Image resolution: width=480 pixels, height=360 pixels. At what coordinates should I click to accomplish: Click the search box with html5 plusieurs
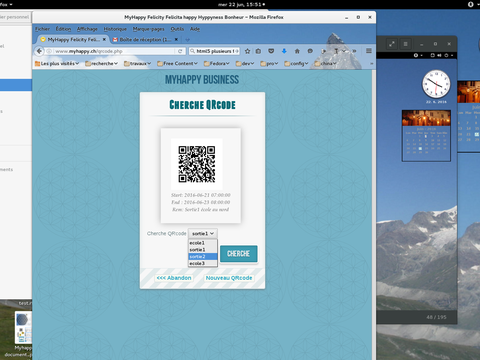click(x=215, y=51)
